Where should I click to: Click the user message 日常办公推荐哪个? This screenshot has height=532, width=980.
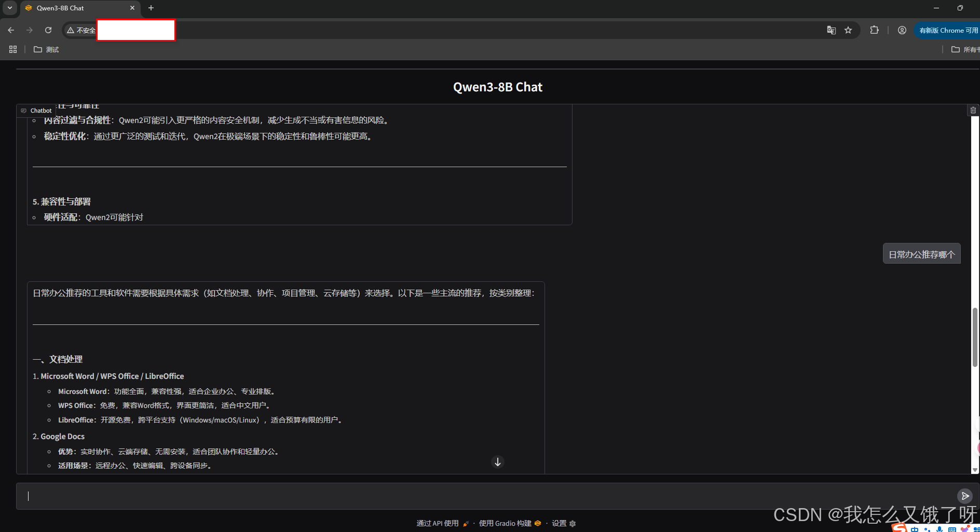tap(921, 254)
